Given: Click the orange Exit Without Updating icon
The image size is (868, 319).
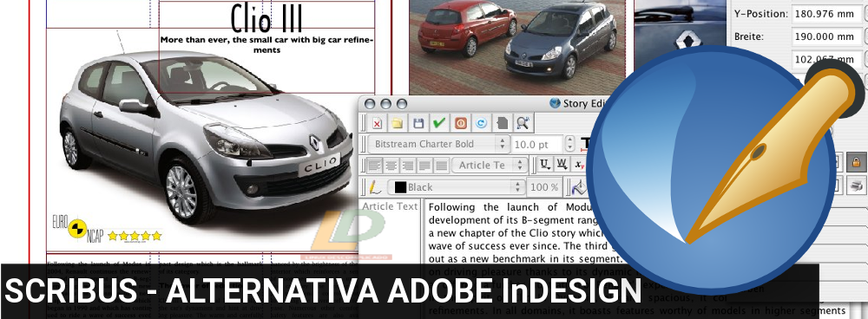Looking at the screenshot, I should (461, 123).
